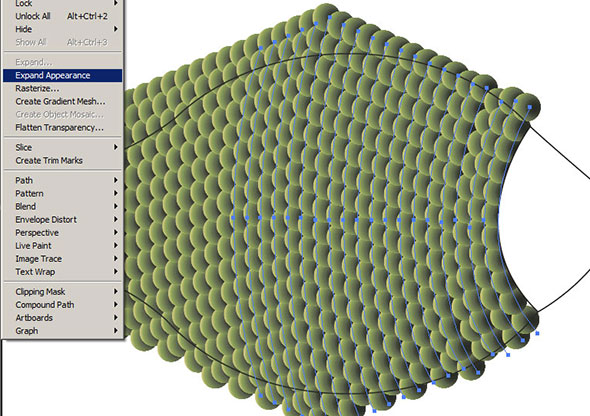Select Flatten Transparency… option
This screenshot has height=416, width=590.
click(x=62, y=128)
